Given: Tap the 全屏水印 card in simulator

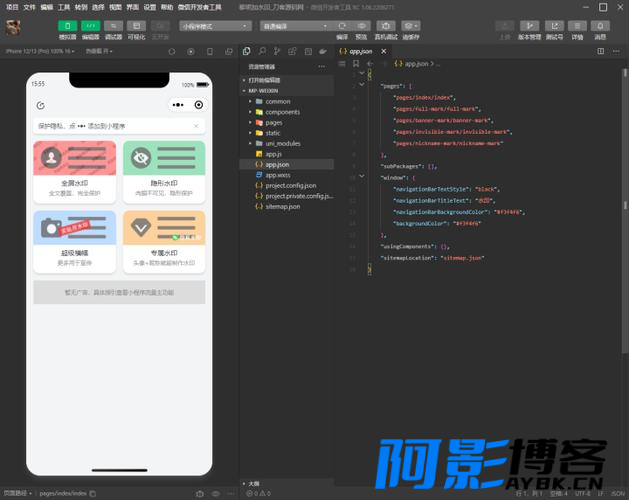Looking at the screenshot, I should (x=75, y=172).
